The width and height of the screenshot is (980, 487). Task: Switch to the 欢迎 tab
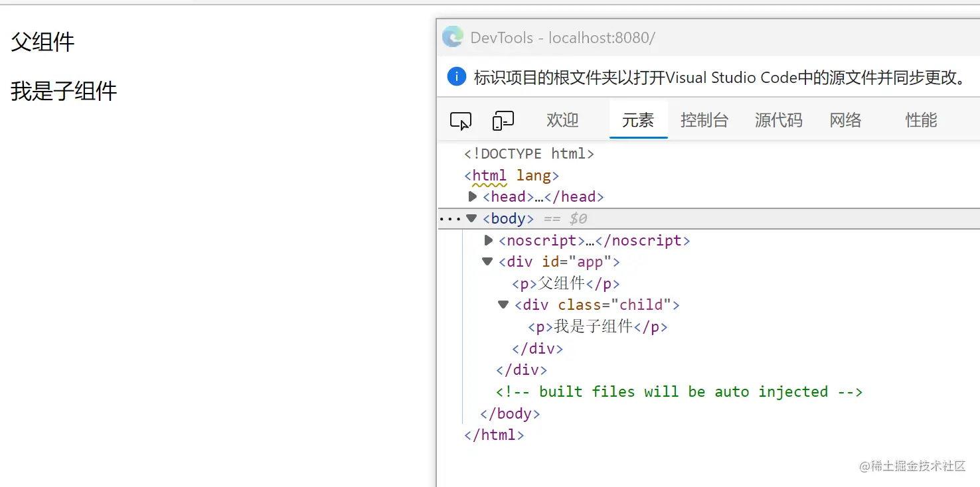click(562, 120)
